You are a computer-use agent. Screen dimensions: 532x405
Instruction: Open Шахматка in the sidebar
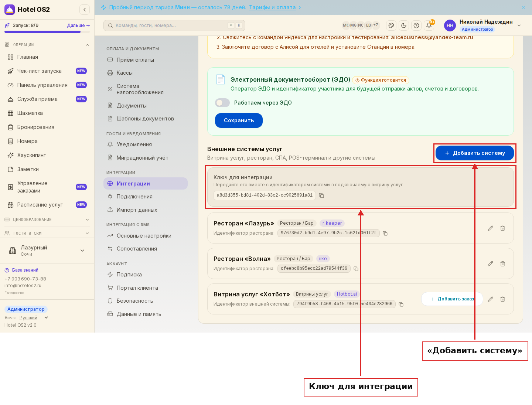pyautogui.click(x=47, y=113)
